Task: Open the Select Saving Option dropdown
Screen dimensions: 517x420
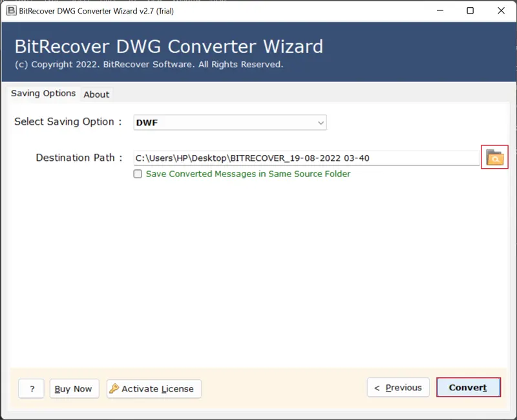Action: [x=230, y=123]
